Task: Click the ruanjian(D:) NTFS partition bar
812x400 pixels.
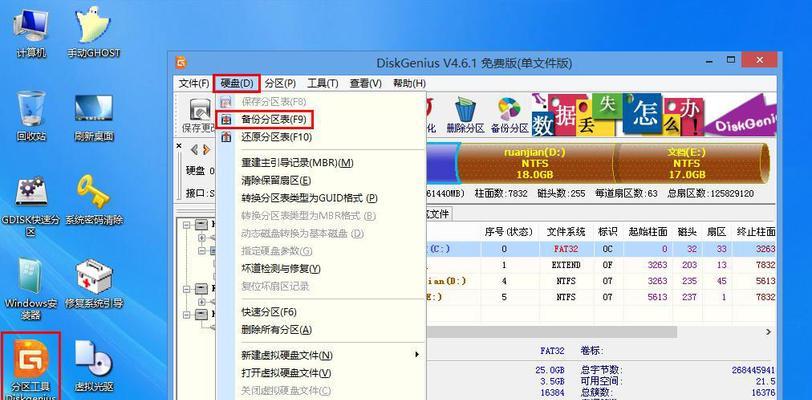Action: click(535, 164)
